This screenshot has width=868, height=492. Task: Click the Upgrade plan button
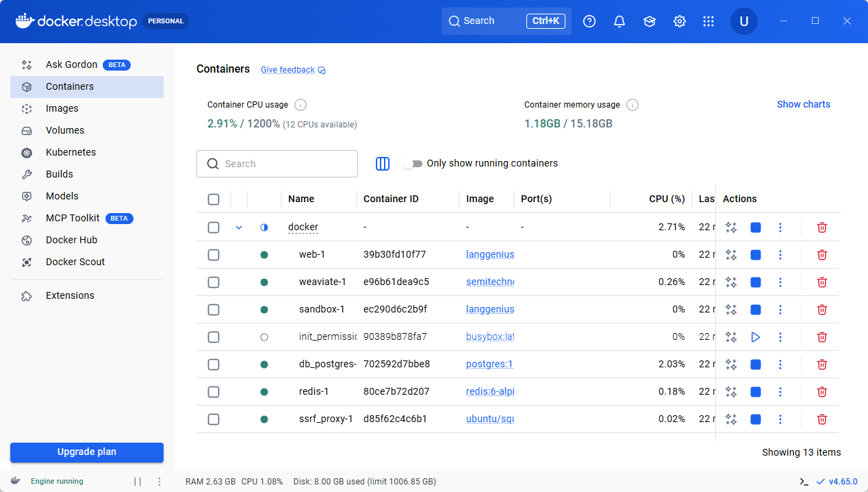click(87, 452)
